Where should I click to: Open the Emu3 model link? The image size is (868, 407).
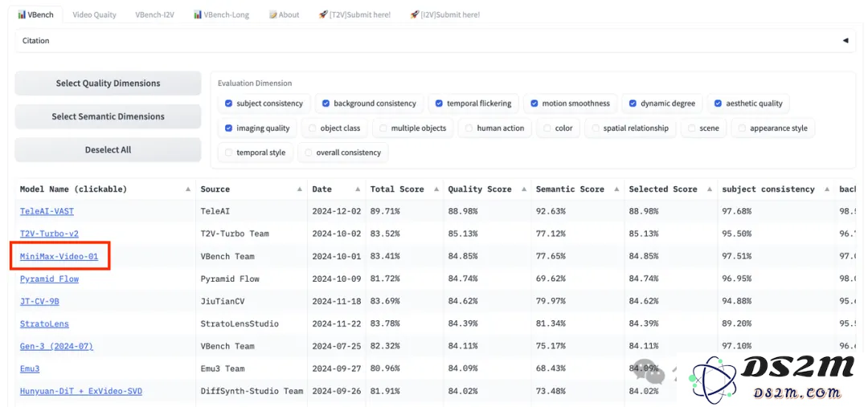coord(30,368)
